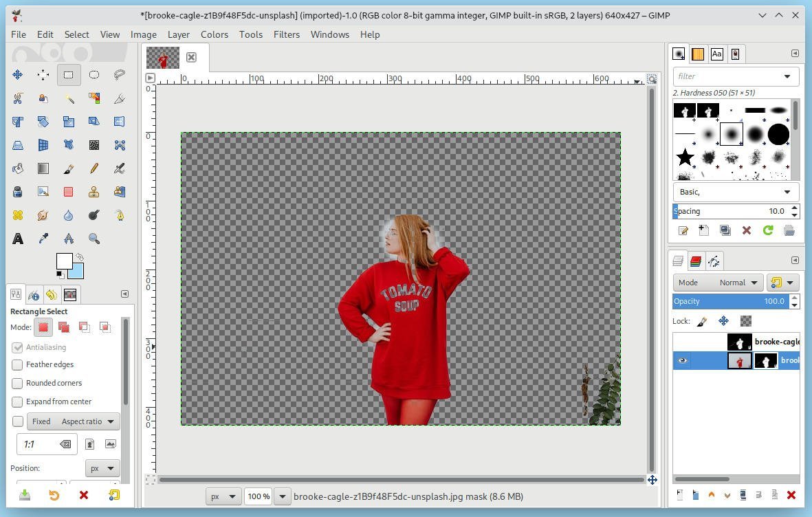Activate the Paintbrush tool

tap(69, 168)
